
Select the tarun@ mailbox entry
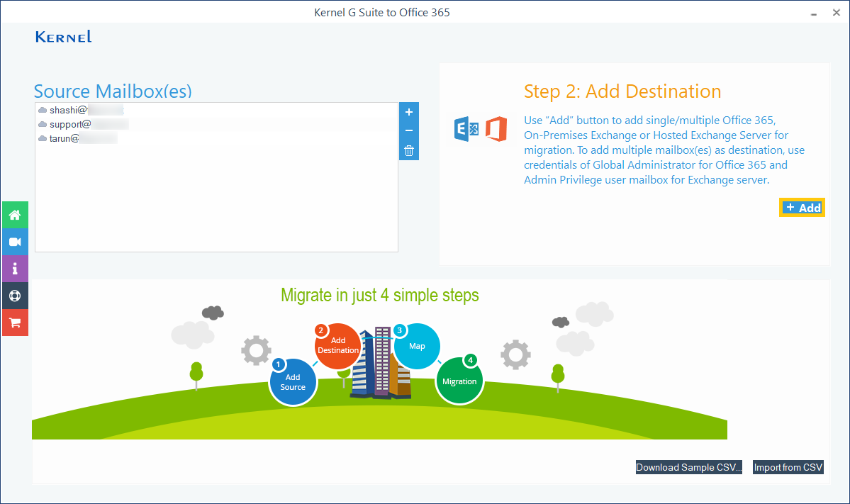[x=78, y=138]
